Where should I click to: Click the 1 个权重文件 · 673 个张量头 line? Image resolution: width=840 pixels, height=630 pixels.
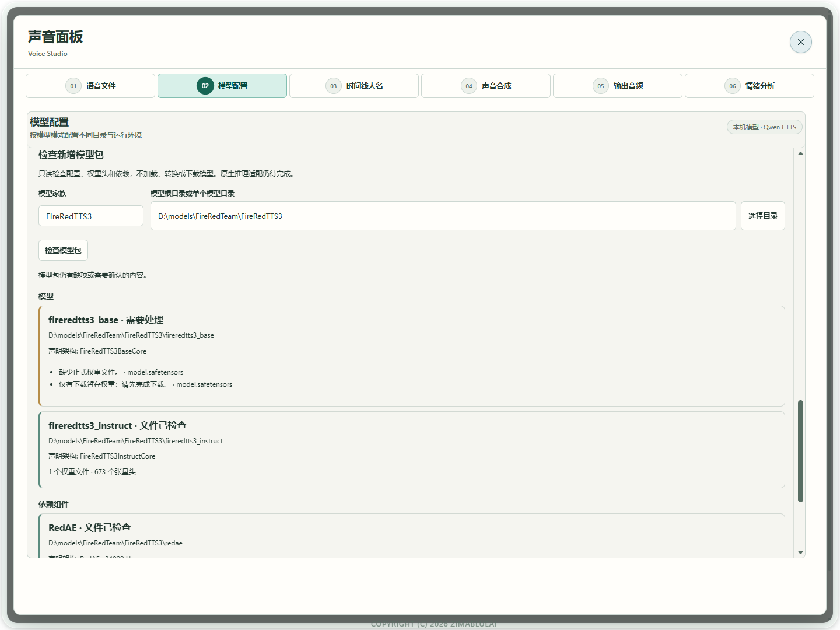pos(92,472)
